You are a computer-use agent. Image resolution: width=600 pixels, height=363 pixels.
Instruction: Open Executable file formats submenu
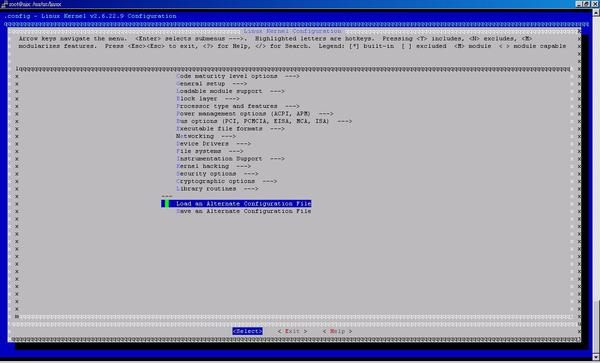tap(230, 129)
